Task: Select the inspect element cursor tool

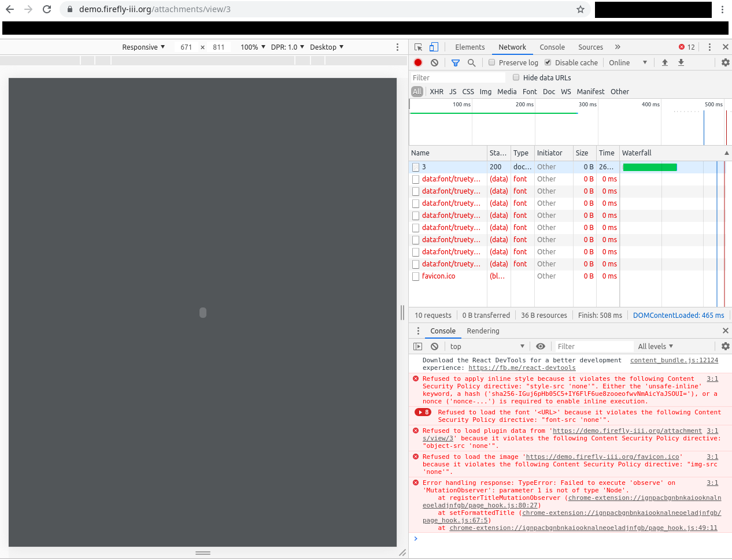Action: [x=418, y=47]
